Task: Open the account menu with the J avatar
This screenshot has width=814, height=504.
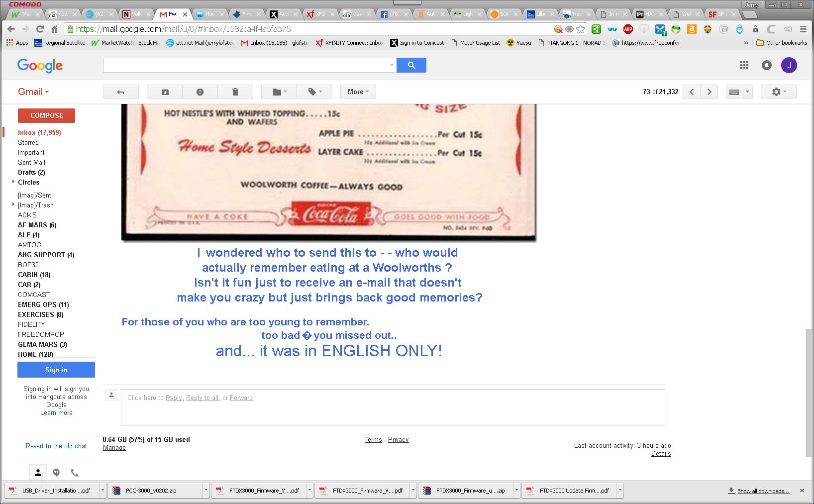Action: coord(789,65)
